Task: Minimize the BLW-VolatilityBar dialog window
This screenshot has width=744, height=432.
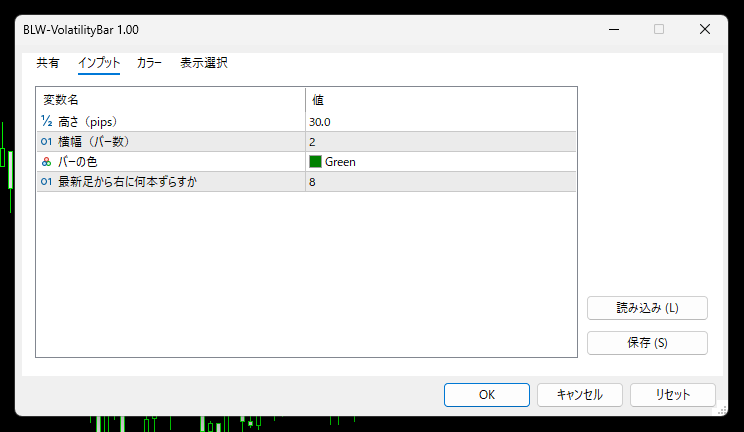Action: coord(614,29)
